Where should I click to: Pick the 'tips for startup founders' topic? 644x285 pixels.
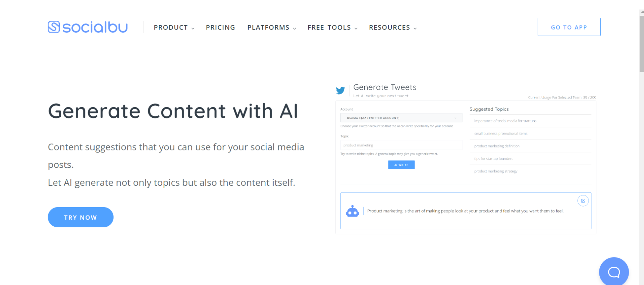pos(493,159)
